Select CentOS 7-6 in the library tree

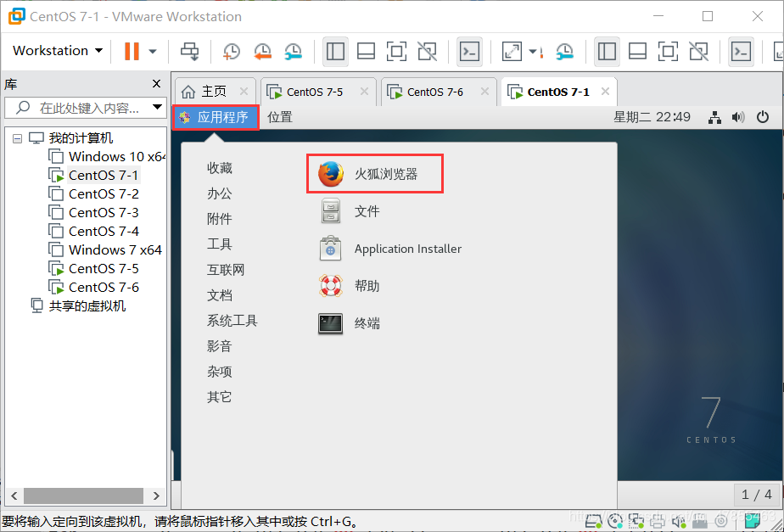104,288
